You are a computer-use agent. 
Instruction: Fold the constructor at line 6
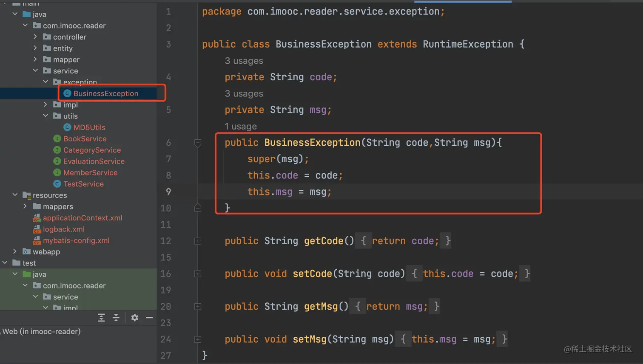point(198,143)
